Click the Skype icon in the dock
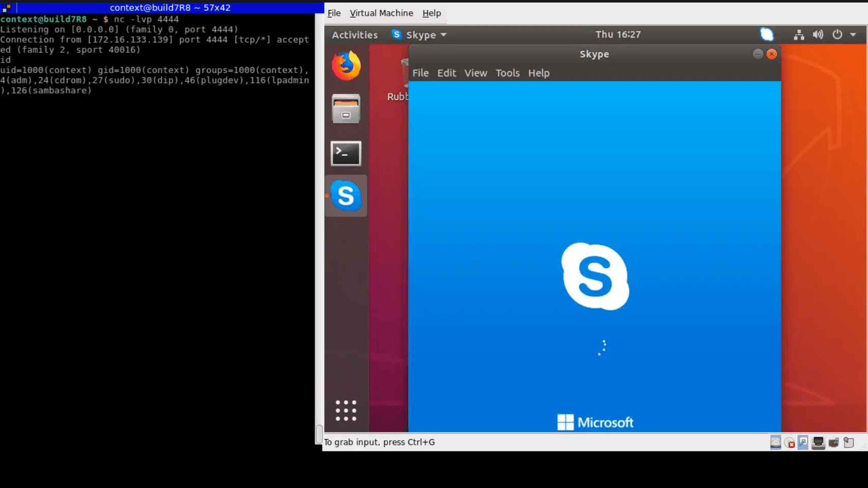This screenshot has width=868, height=488. coord(346,196)
